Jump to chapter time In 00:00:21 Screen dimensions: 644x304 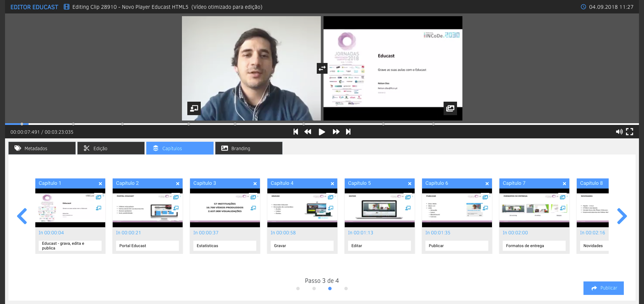[x=128, y=233]
